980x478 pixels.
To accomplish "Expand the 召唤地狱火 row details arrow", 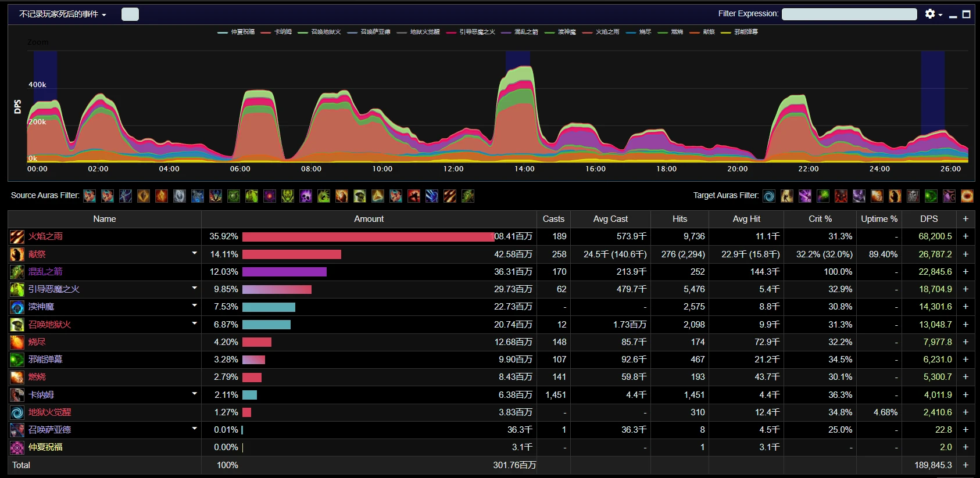I will coord(195,324).
